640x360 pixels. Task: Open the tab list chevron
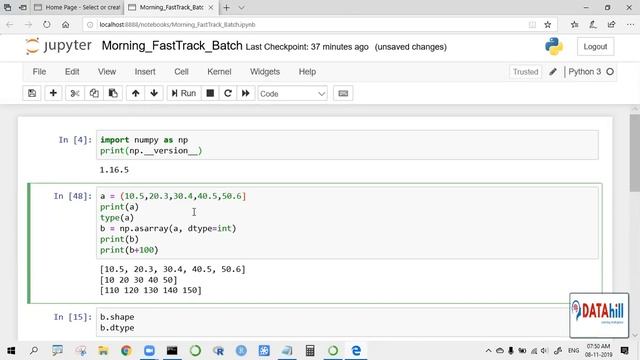pyautogui.click(x=241, y=7)
